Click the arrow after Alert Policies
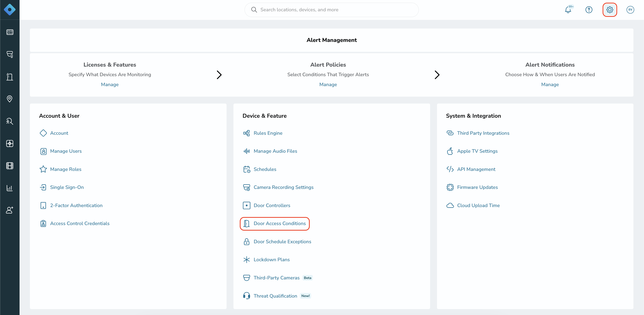Screen dimensions: 644x315 tap(437, 75)
